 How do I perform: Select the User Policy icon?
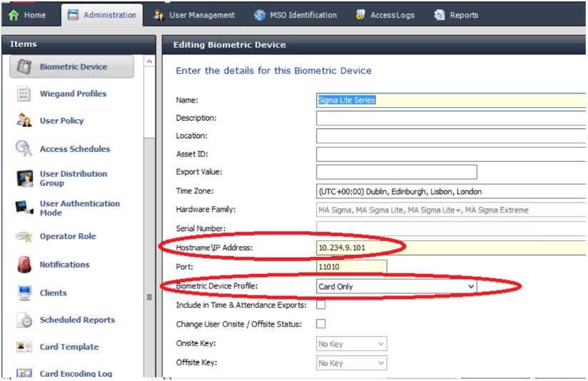(x=24, y=121)
